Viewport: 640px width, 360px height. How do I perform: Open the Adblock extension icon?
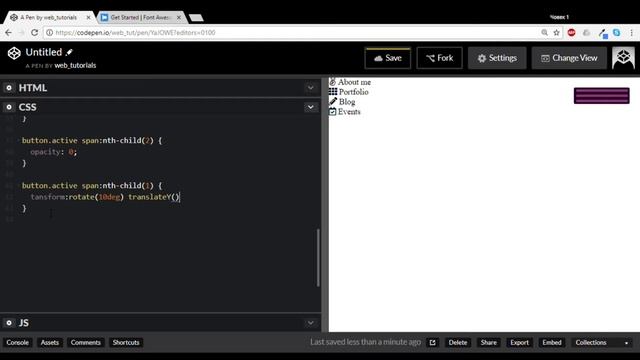(571, 33)
